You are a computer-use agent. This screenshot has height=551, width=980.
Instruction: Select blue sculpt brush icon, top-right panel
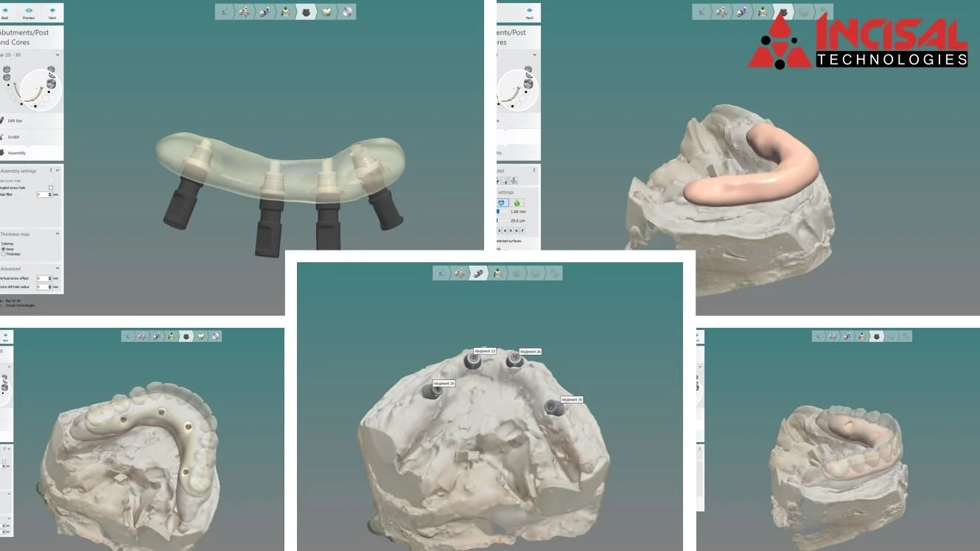click(x=503, y=203)
